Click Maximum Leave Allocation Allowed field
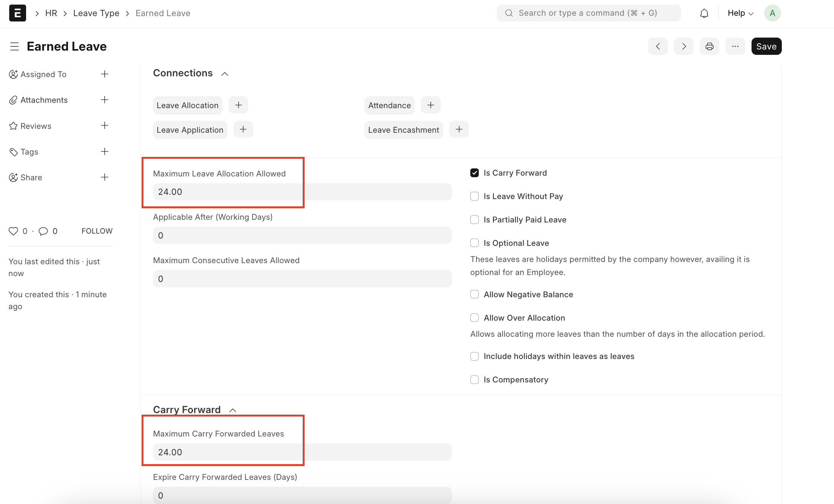Image resolution: width=834 pixels, height=504 pixels. pyautogui.click(x=302, y=192)
